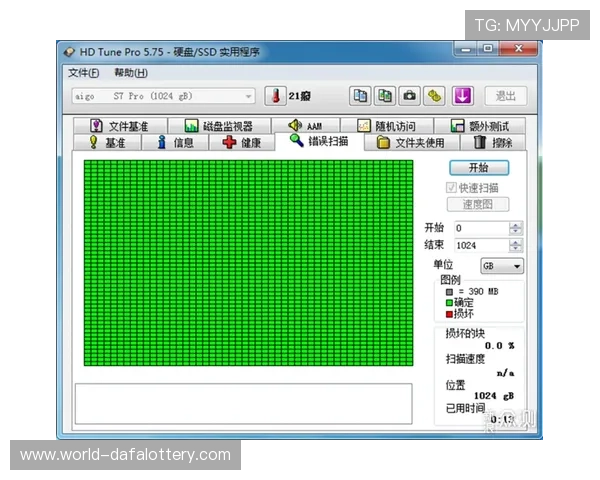Viewport: 600px width, 480px height.
Task: Click the gray 390 MB legend swatch
Action: click(x=449, y=292)
